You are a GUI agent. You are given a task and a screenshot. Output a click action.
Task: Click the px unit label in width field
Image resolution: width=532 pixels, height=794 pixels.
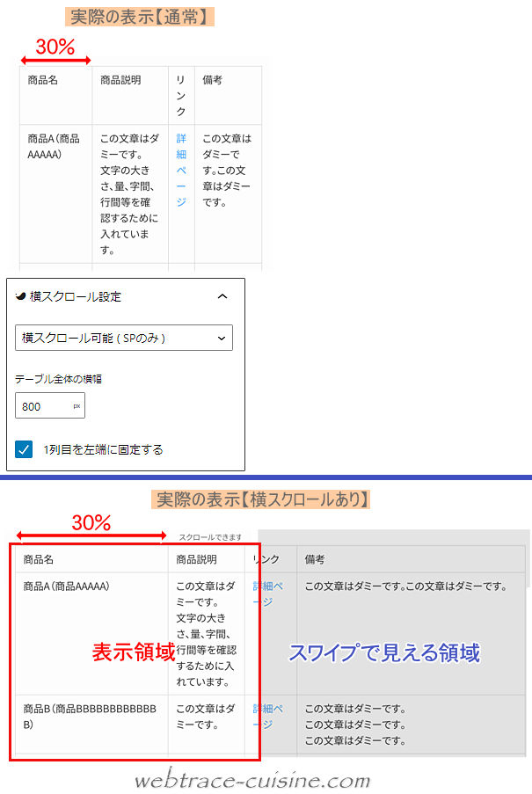[77, 406]
